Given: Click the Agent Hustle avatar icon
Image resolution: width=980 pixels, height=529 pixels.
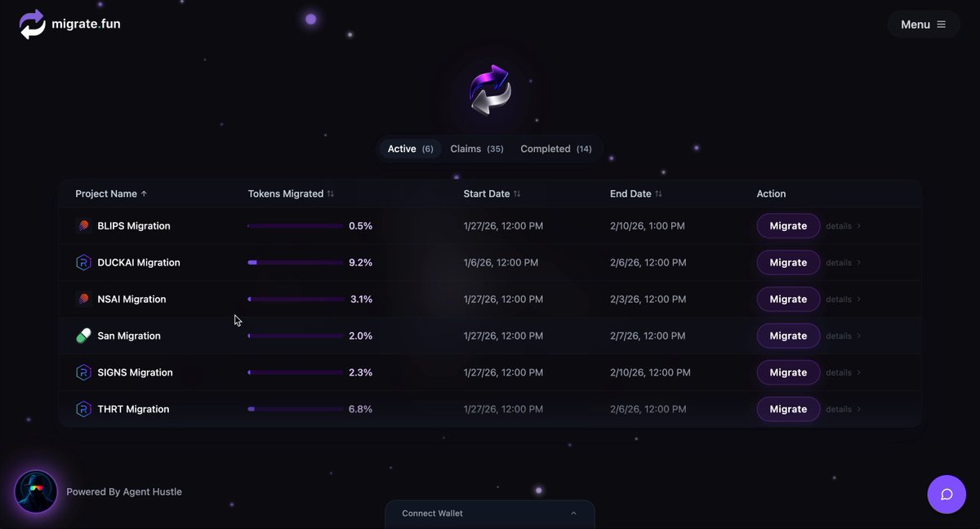Looking at the screenshot, I should [36, 491].
